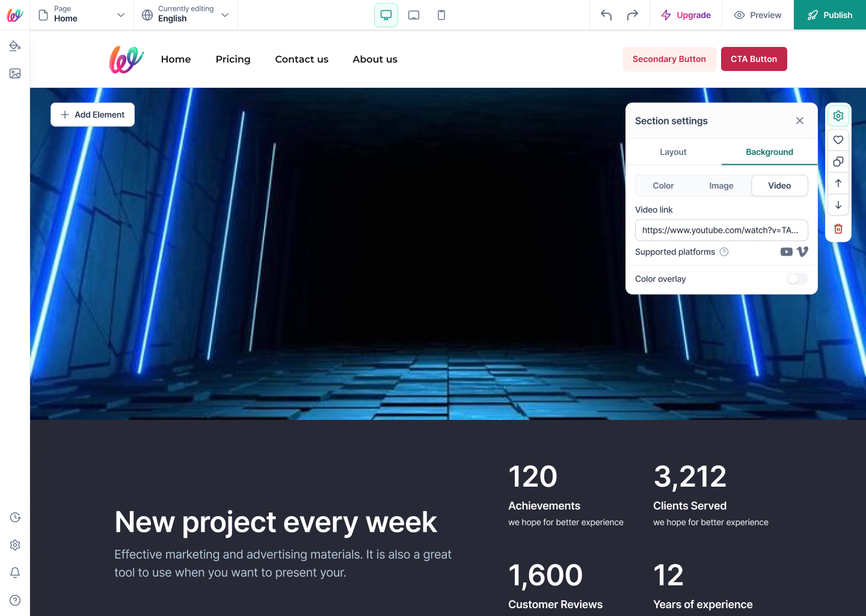Enable the Color overlay toggle
The height and width of the screenshot is (616, 866).
click(x=797, y=279)
